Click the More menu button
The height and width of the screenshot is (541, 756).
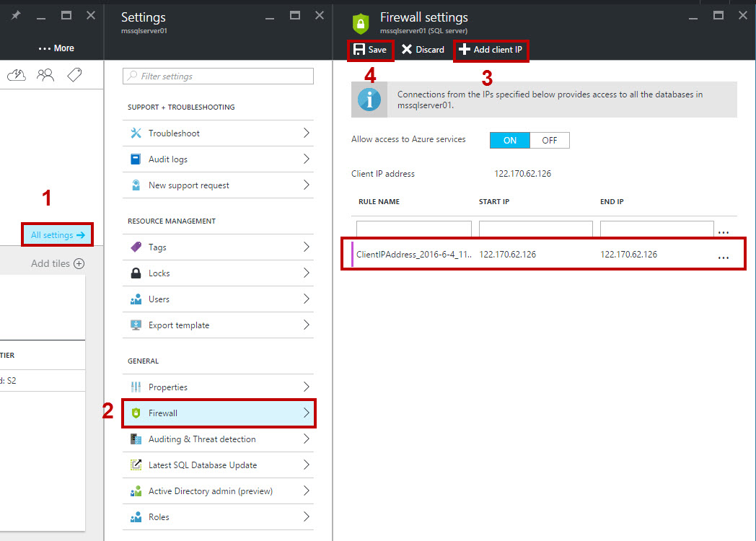[x=56, y=48]
